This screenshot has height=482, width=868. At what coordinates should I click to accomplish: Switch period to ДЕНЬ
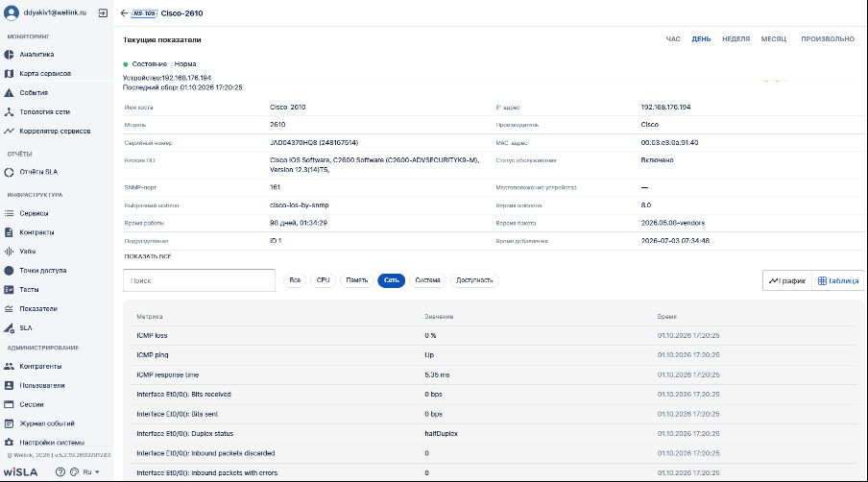pos(701,39)
